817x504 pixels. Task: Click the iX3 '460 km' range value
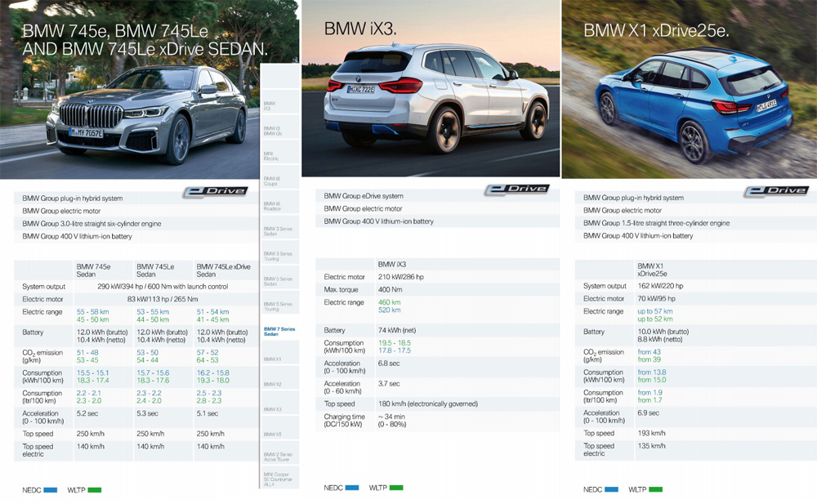pyautogui.click(x=389, y=302)
